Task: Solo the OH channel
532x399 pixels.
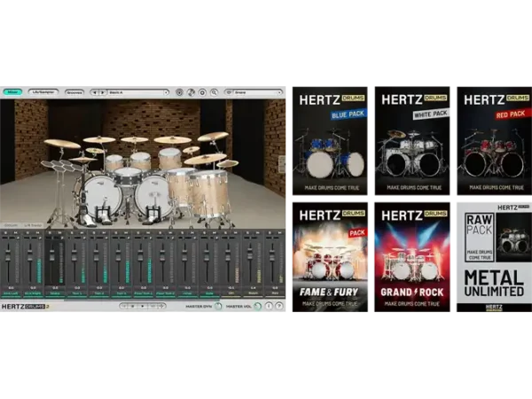Action: [225, 232]
